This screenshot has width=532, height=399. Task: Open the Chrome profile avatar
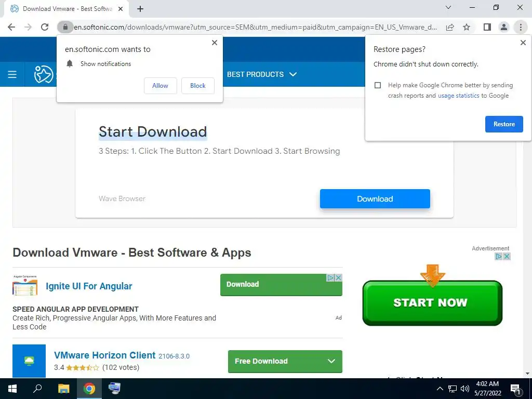504,27
